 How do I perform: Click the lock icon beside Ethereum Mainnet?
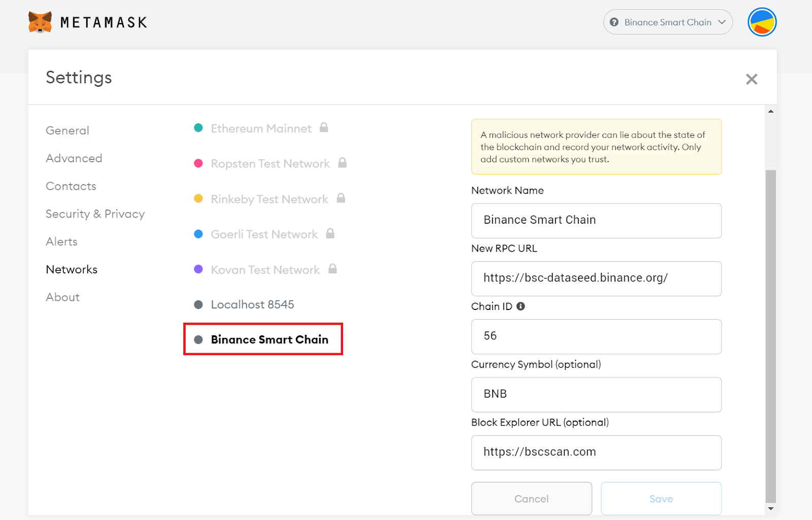[324, 127]
